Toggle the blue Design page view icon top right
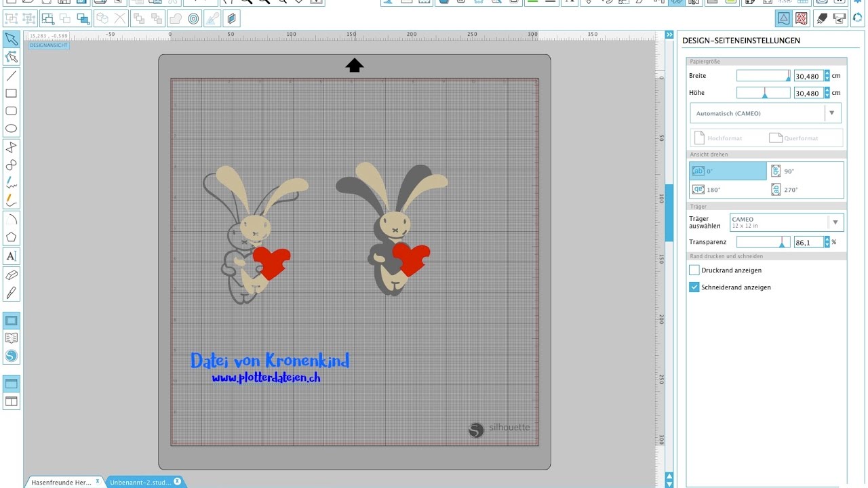The height and width of the screenshot is (488, 868). pyautogui.click(x=783, y=18)
